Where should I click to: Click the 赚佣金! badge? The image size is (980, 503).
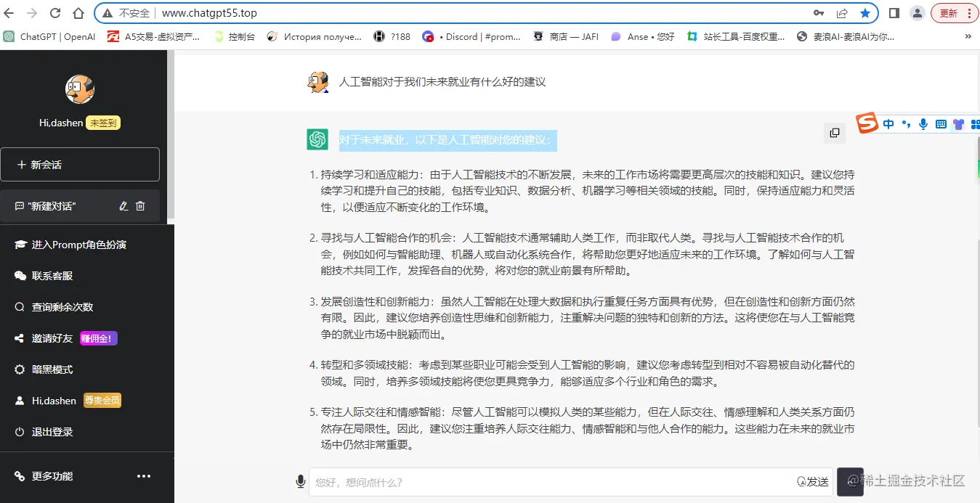[x=99, y=338]
